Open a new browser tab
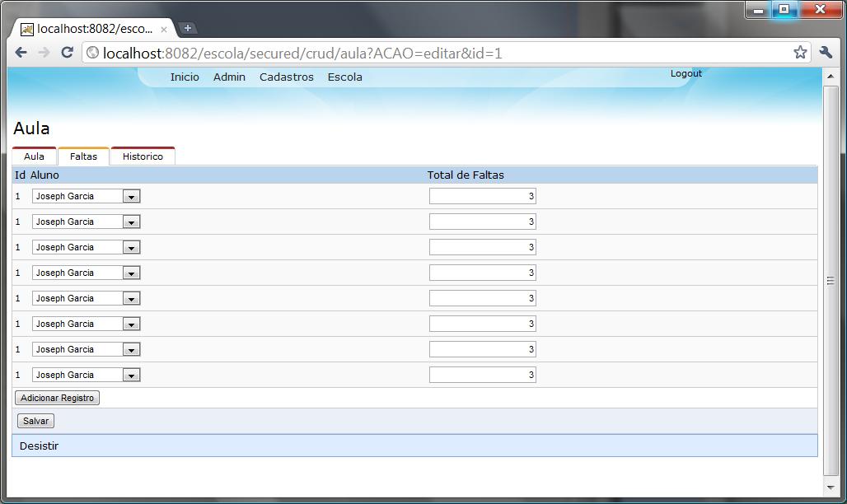The width and height of the screenshot is (847, 504). click(187, 28)
